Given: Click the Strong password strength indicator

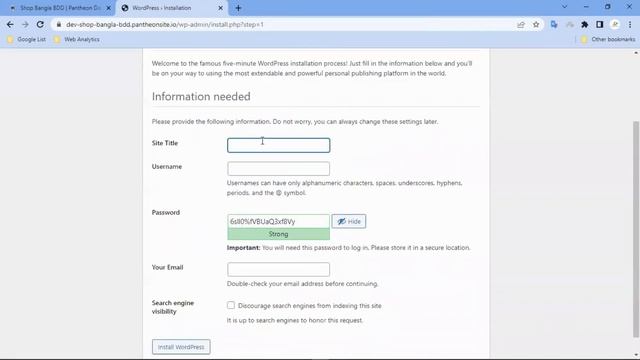Looking at the screenshot, I should 278,234.
